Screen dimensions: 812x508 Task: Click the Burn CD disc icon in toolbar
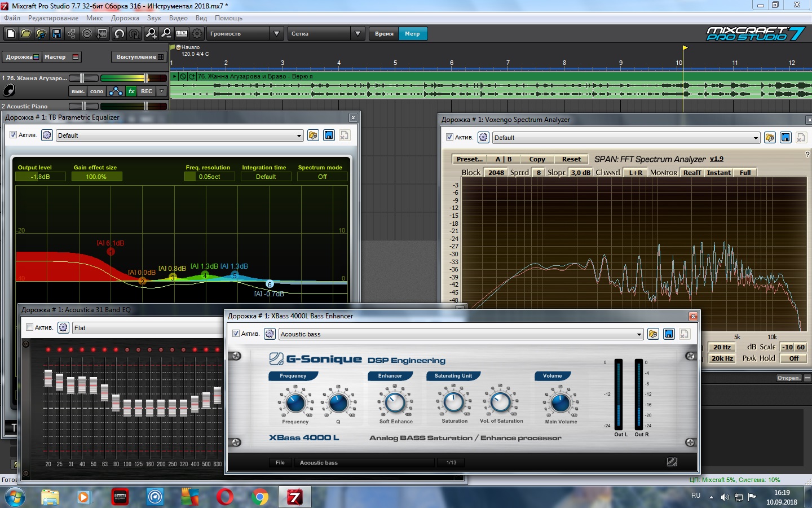87,34
